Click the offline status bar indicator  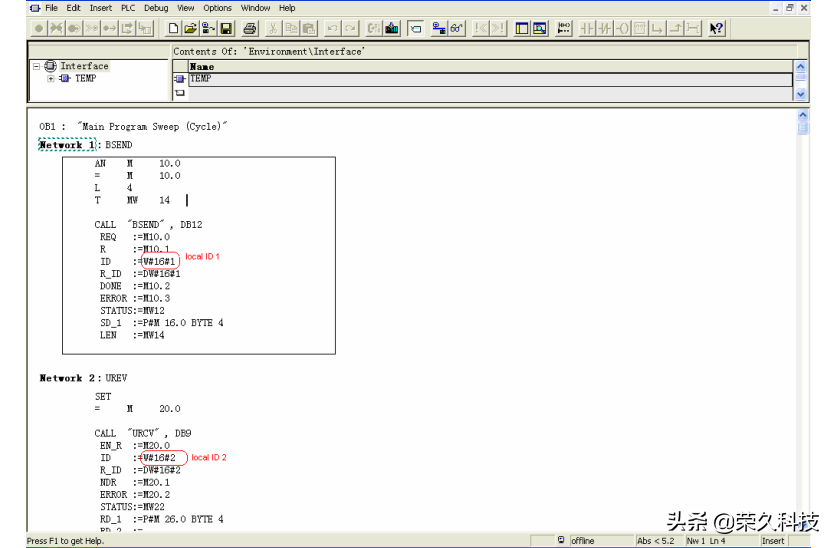582,541
